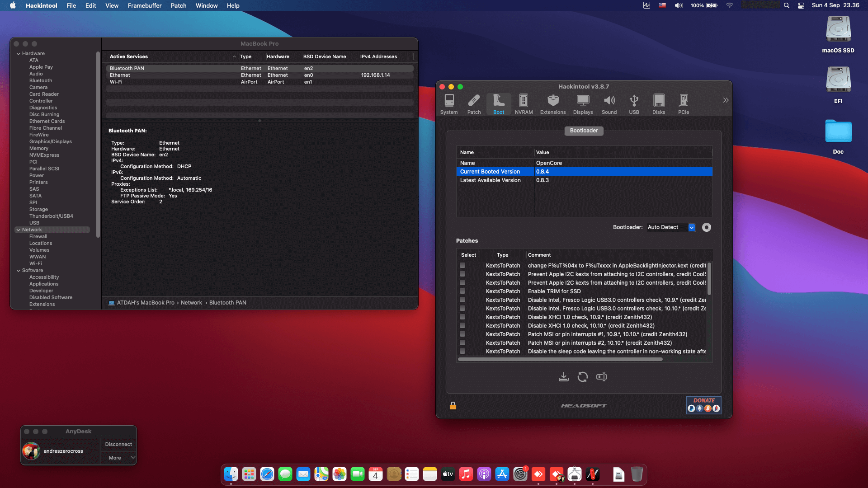Collapse the Network section in System Information sidebar
Image resolution: width=868 pixels, height=488 pixels.
19,230
